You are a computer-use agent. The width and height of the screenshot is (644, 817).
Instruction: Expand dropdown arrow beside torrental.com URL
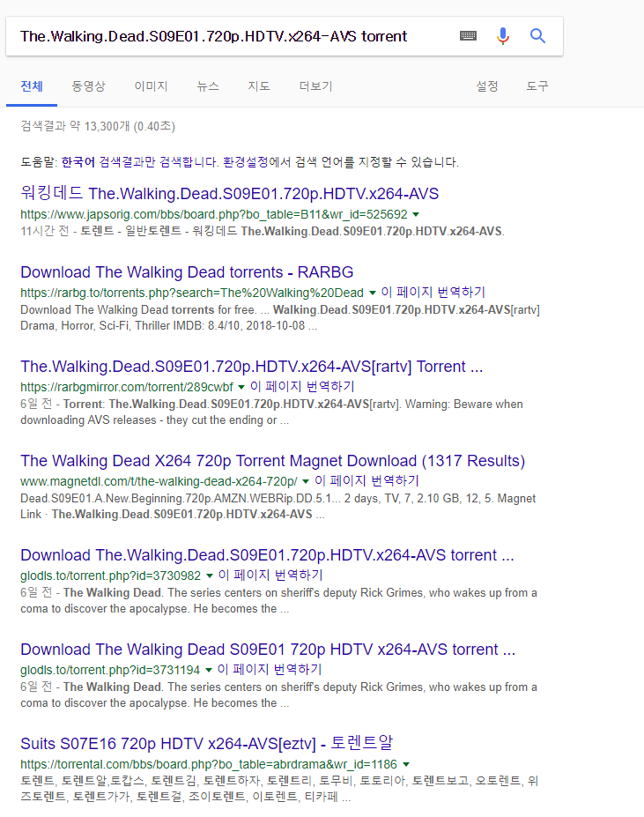406,764
